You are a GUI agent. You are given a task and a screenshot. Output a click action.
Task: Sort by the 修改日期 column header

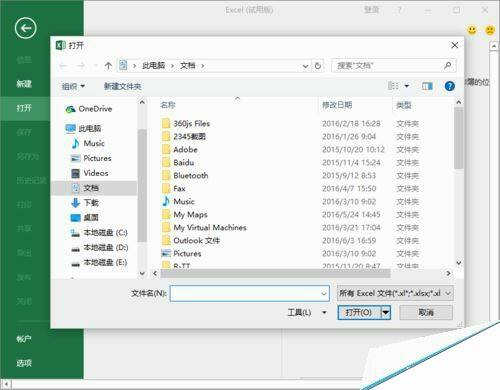(337, 105)
